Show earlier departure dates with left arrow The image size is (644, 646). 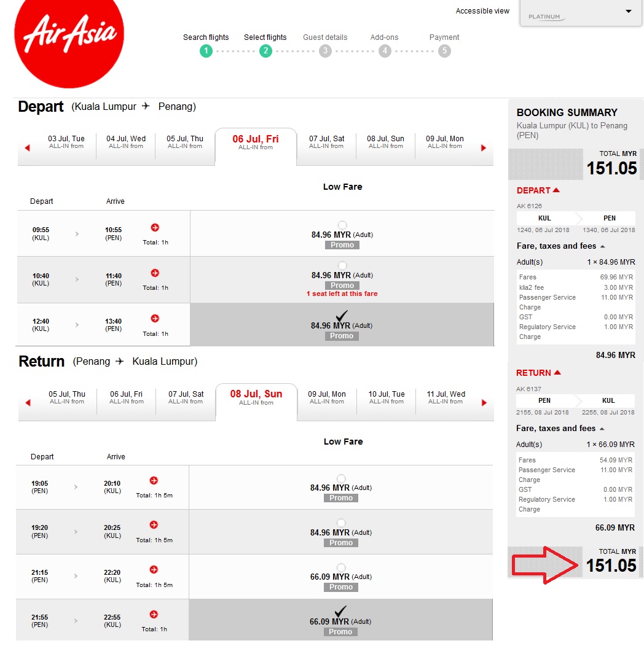click(27, 148)
